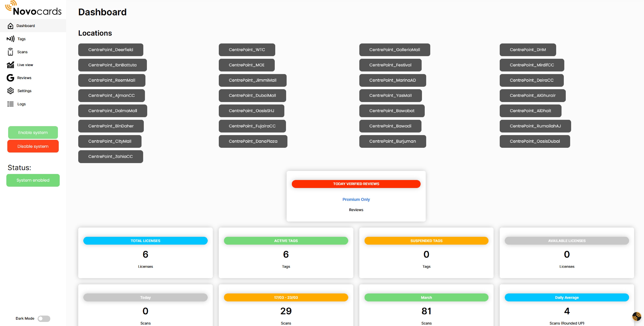Click the '29' weekly scans value
The height and width of the screenshot is (326, 644).
coord(286,311)
